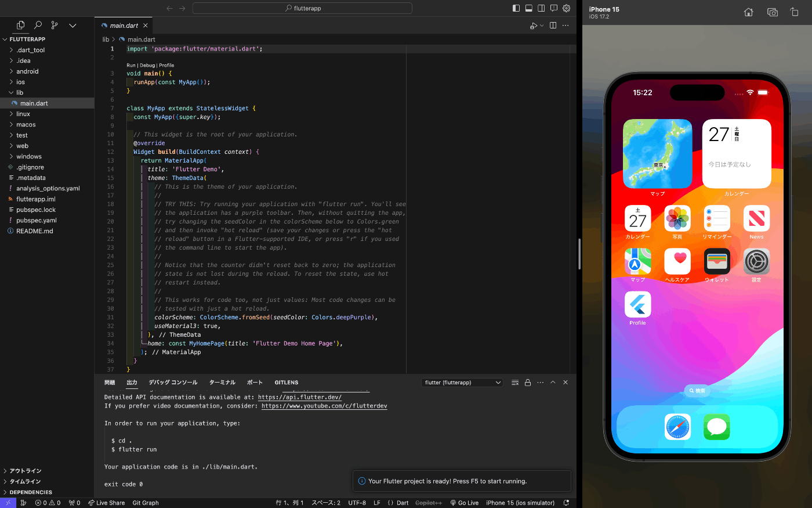Go forward with the navigation arrow
Viewport: 812px width, 508px height.
coord(182,8)
